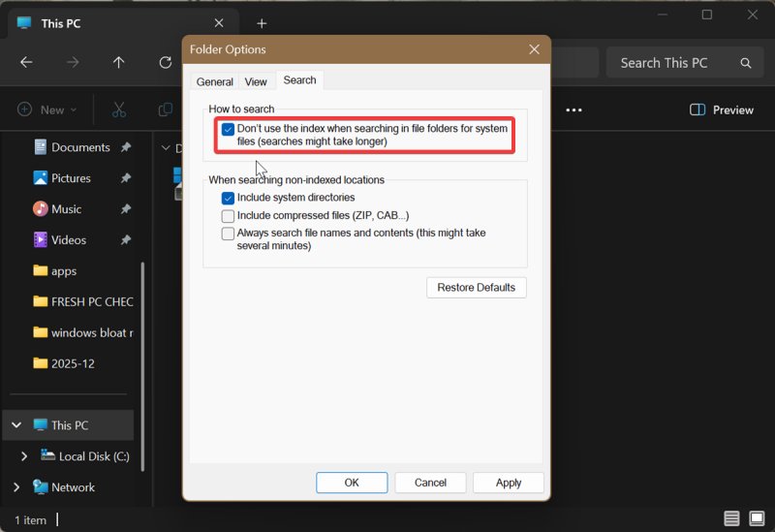Apply the Folder Options changes
Image resolution: width=775 pixels, height=532 pixels.
(x=508, y=483)
